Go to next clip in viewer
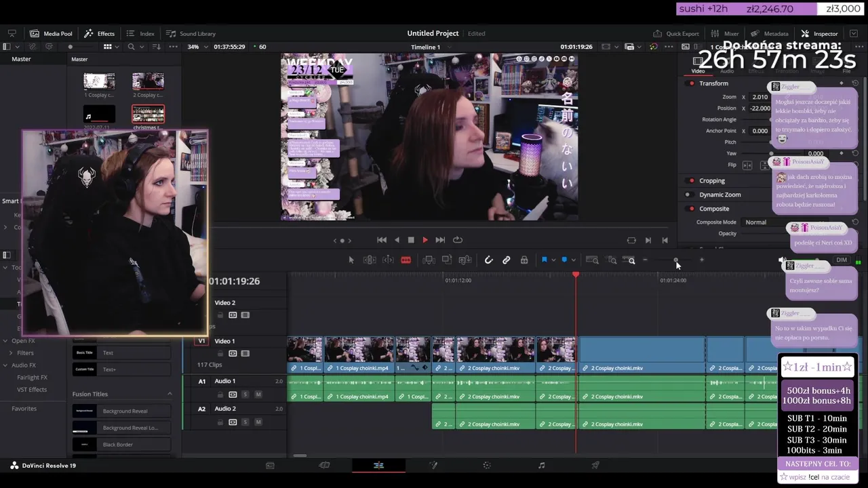Image resolution: width=868 pixels, height=488 pixels. click(x=648, y=240)
